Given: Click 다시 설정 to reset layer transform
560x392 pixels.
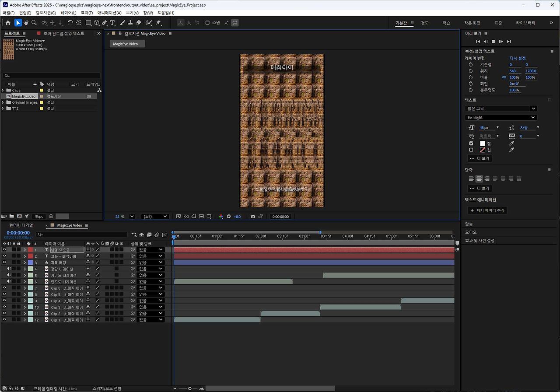Looking at the screenshot, I should (x=518, y=58).
